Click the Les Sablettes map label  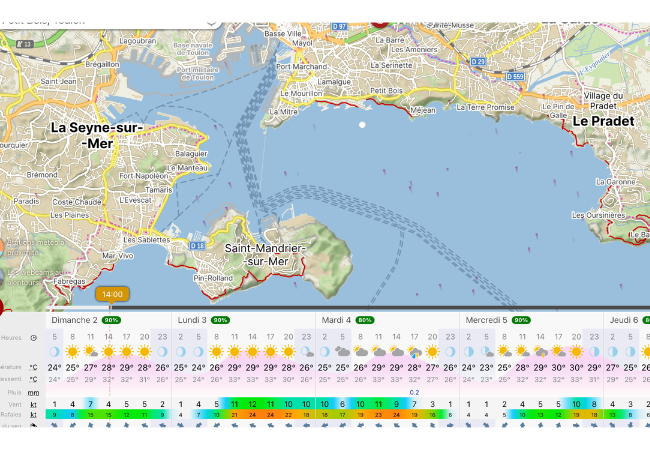coord(147,240)
